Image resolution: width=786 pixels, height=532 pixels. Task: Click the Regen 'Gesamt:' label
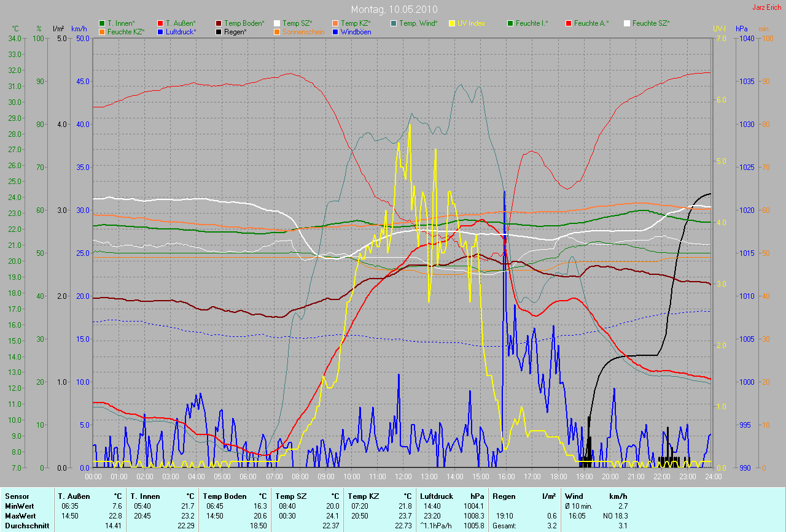tap(504, 526)
